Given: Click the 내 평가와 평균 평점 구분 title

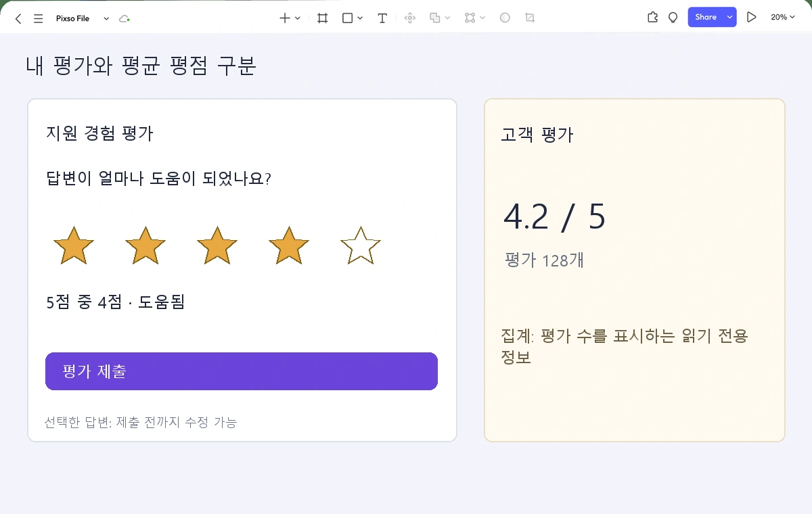Looking at the screenshot, I should (141, 66).
